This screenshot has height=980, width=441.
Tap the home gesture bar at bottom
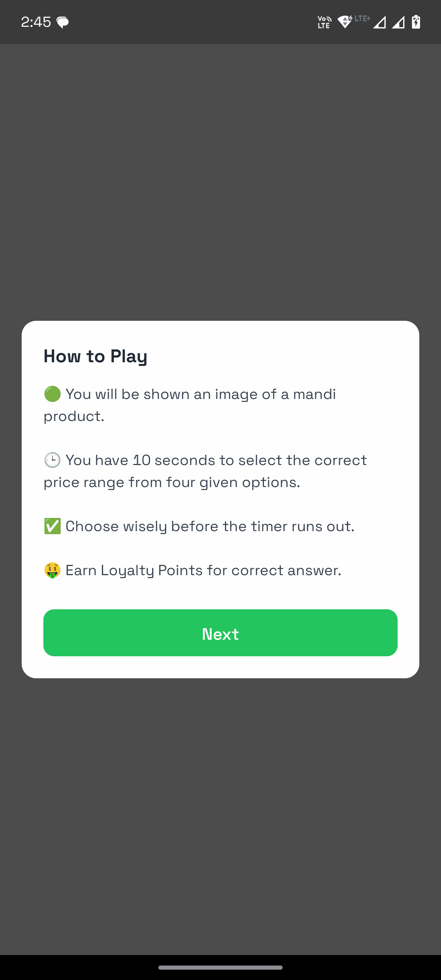coord(220,968)
